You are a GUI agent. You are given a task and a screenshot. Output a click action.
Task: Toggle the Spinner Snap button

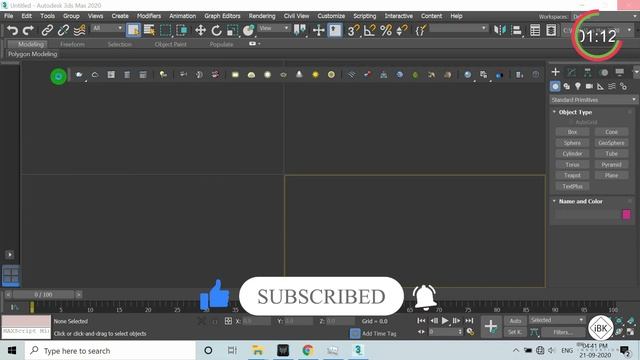(x=402, y=30)
